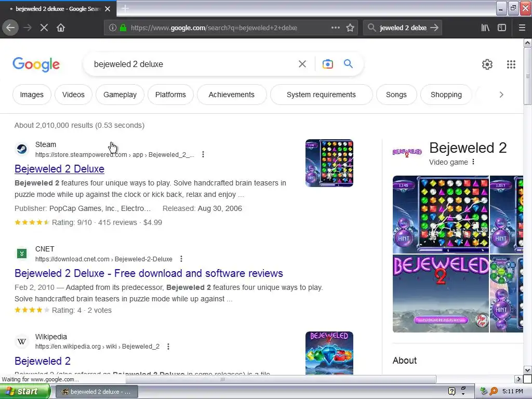Select the Songs filter chip
This screenshot has height=399, width=532.
click(x=396, y=95)
